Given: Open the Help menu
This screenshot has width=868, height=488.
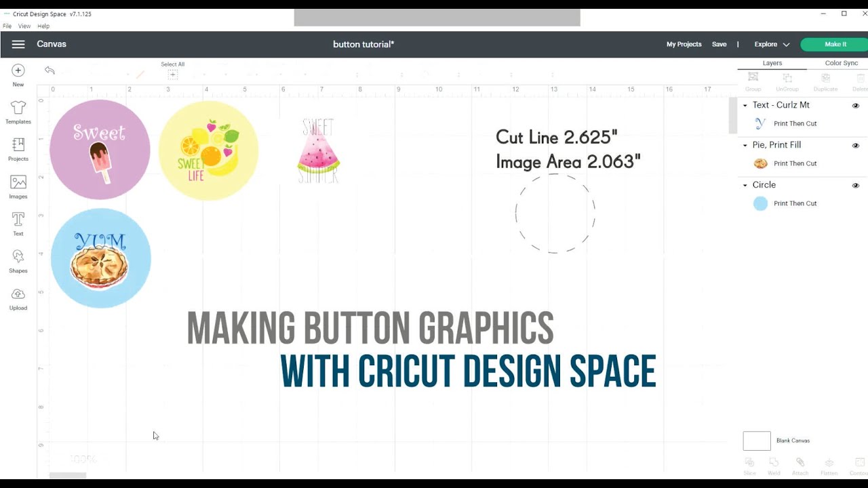Looking at the screenshot, I should click(43, 26).
